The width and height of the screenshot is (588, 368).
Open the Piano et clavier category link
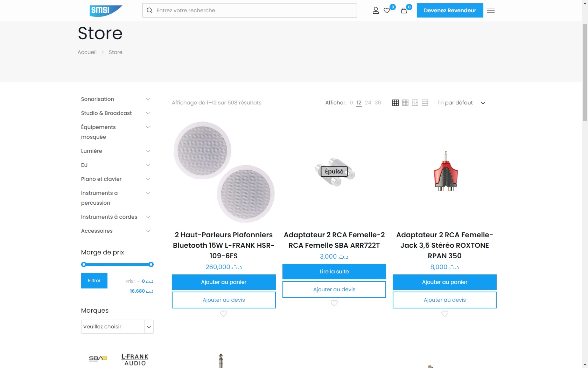[x=101, y=179]
